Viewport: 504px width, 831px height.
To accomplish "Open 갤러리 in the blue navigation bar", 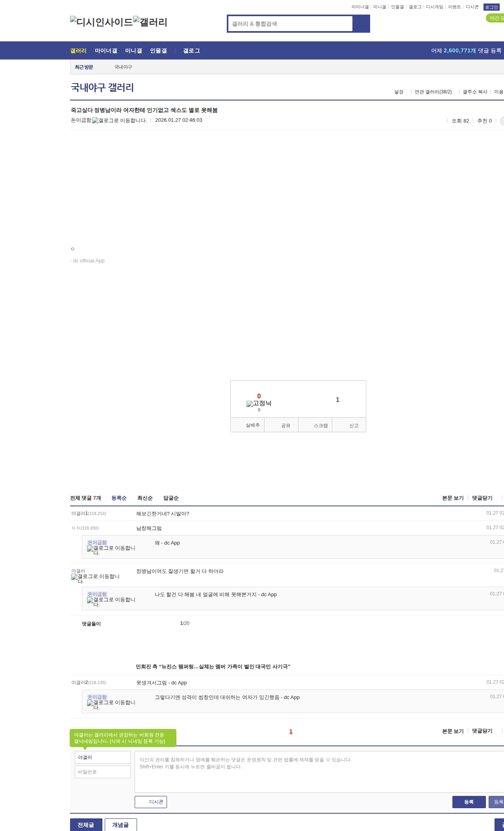I will click(78, 50).
